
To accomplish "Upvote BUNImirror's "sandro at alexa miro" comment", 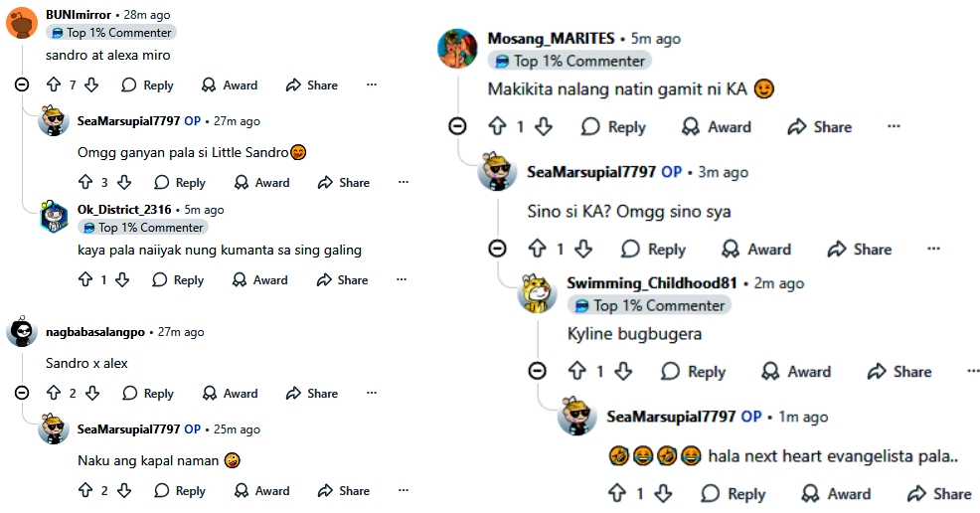I will click(x=54, y=85).
